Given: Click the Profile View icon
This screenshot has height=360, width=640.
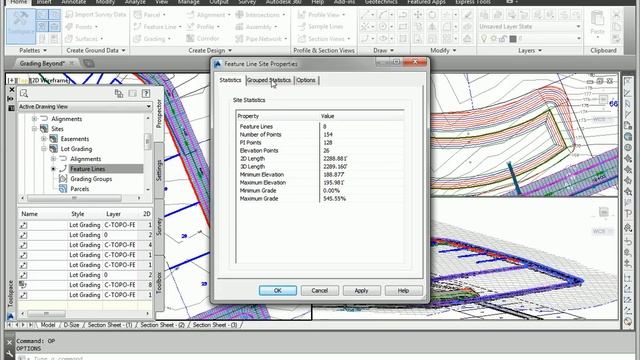Looking at the screenshot, I should [302, 15].
